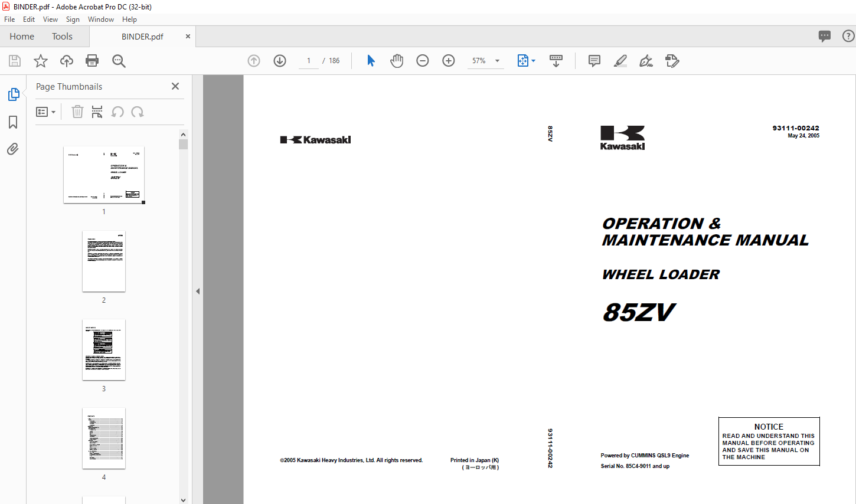Viewport: 856px width, 504px height.
Task: Add this file to starred with the star icon
Action: pos(41,61)
